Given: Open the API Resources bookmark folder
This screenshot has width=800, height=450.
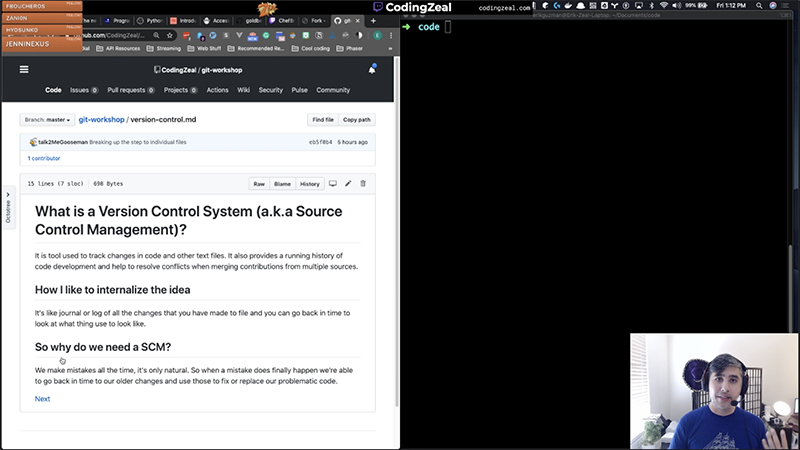Looking at the screenshot, I should (118, 49).
